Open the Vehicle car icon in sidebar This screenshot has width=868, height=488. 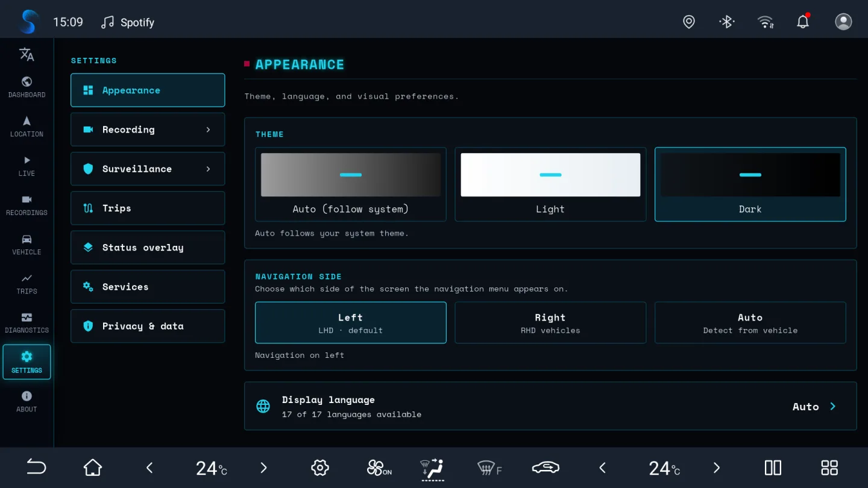point(27,239)
